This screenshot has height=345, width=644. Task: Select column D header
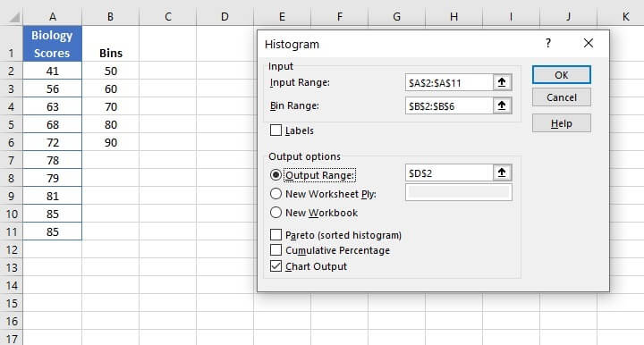225,17
